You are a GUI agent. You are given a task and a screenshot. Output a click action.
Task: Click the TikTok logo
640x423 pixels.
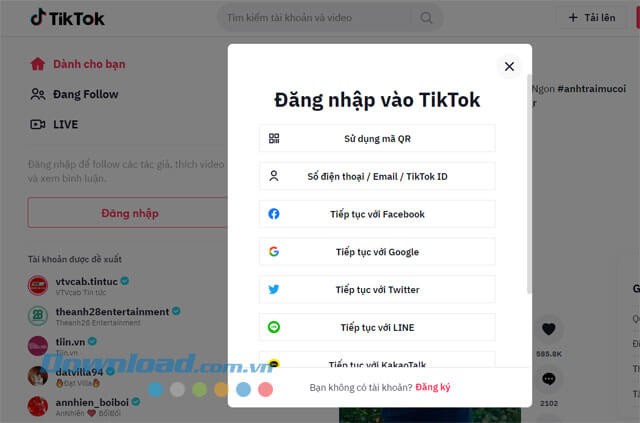pyautogui.click(x=68, y=18)
